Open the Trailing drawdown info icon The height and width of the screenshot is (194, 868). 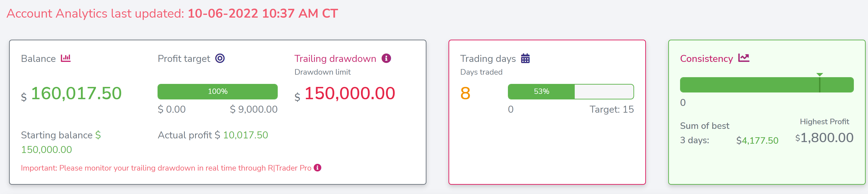[386, 58]
